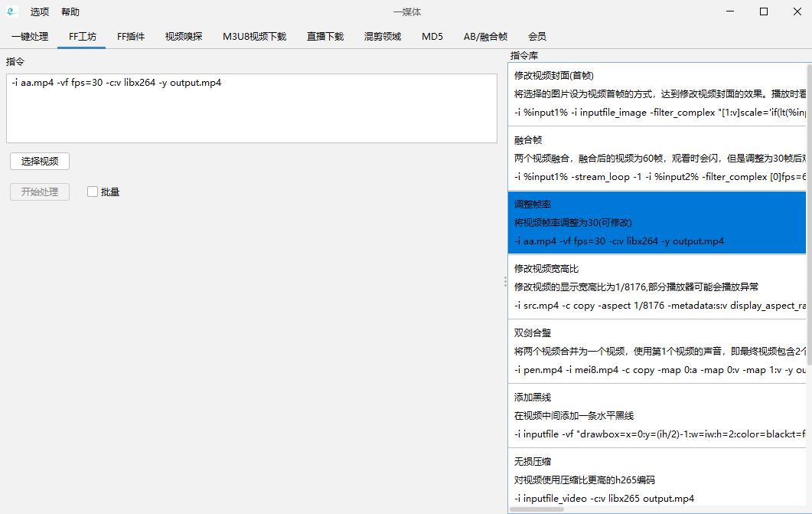This screenshot has height=514, width=812.
Task: Select the 修改视频宽高比 command entry
Action: (x=657, y=286)
